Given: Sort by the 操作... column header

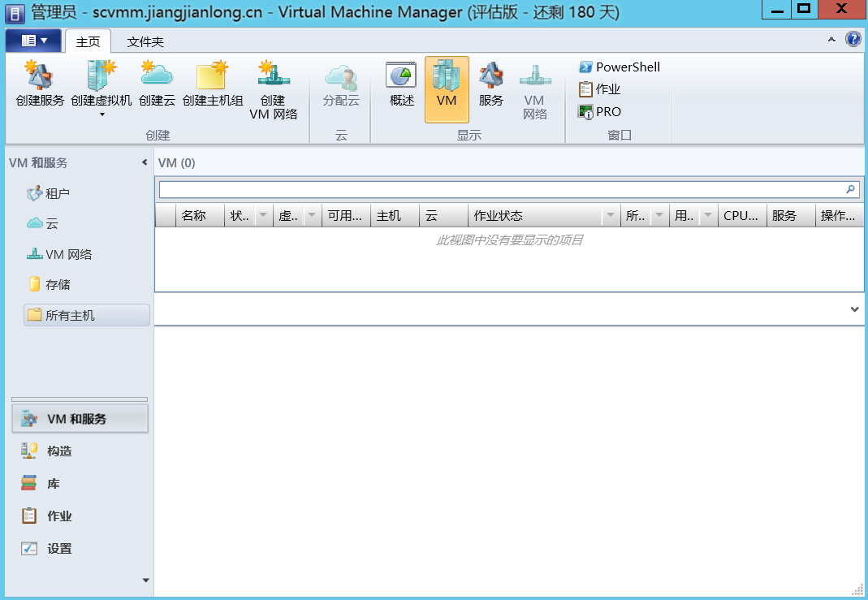Looking at the screenshot, I should tap(840, 215).
